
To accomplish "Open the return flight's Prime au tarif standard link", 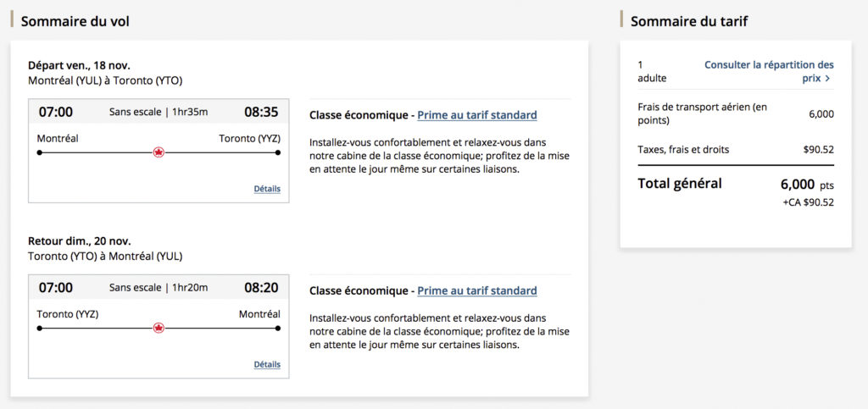I will coord(477,290).
